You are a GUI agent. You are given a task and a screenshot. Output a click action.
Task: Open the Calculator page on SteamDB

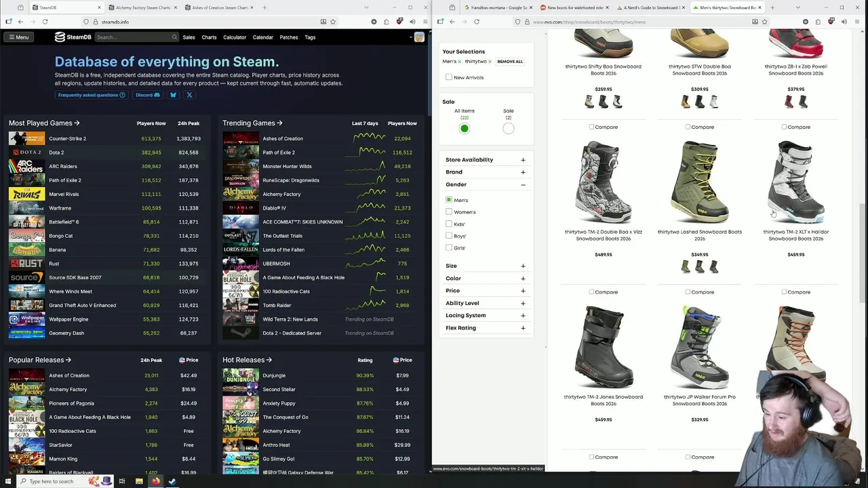(x=235, y=37)
